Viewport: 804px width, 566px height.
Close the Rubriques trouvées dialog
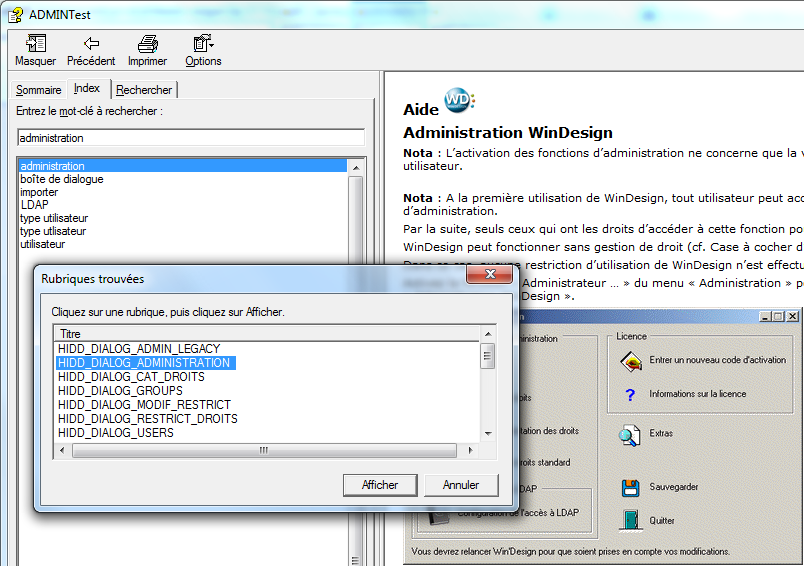(x=490, y=274)
